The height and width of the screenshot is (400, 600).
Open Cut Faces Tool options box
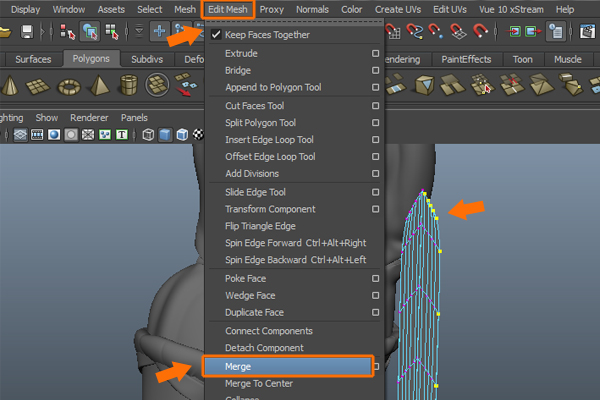(x=375, y=106)
